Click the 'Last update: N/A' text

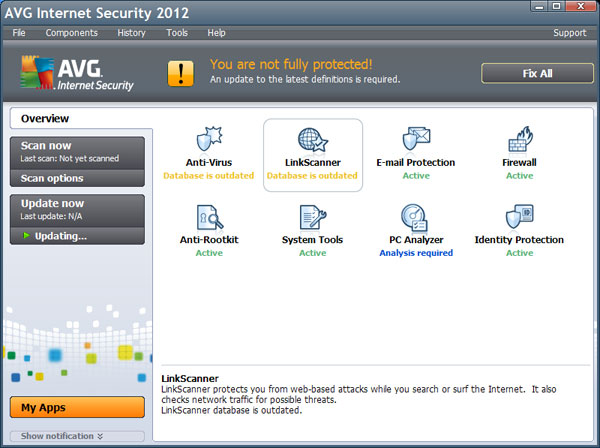(x=51, y=216)
